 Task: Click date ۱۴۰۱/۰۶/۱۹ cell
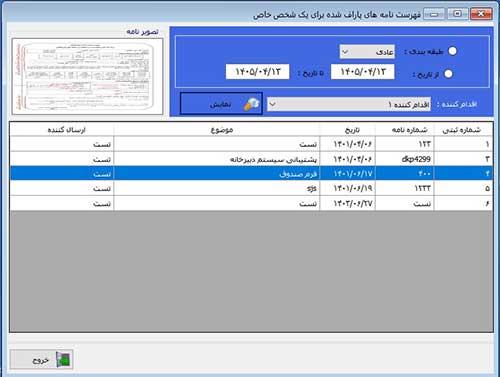click(x=348, y=188)
